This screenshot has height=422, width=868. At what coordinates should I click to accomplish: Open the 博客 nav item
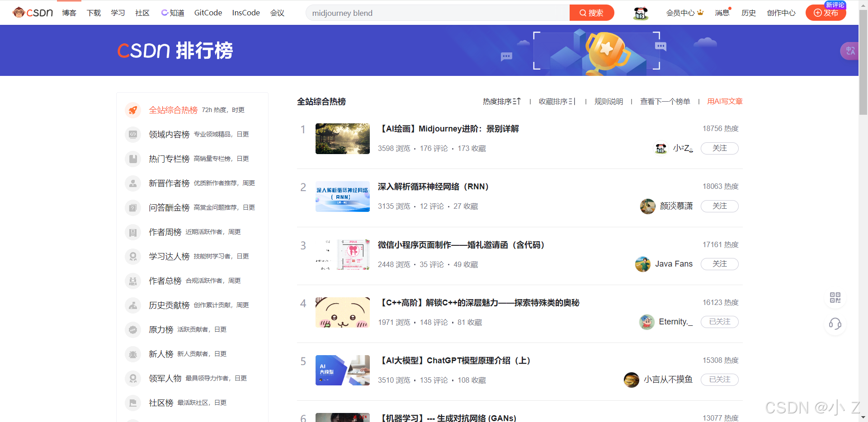point(69,13)
